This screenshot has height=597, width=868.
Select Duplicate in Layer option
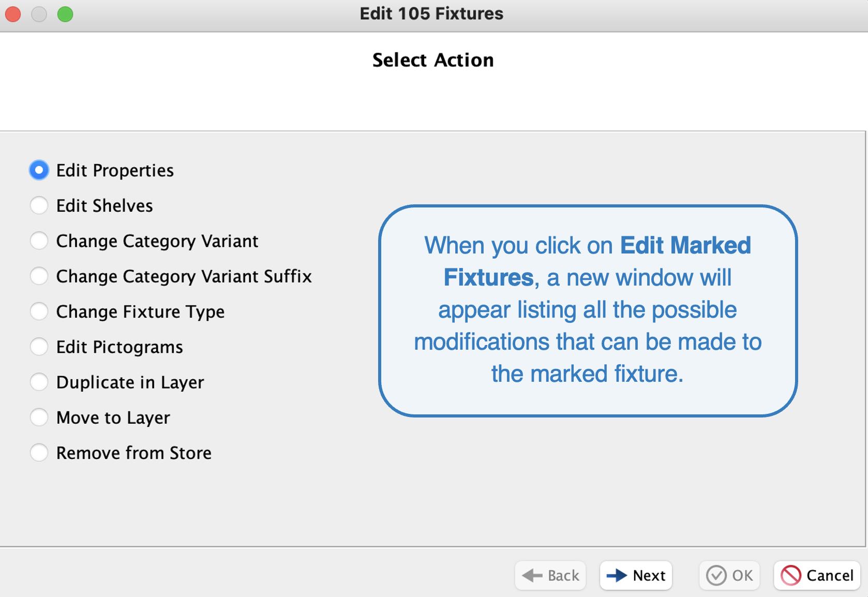click(39, 382)
